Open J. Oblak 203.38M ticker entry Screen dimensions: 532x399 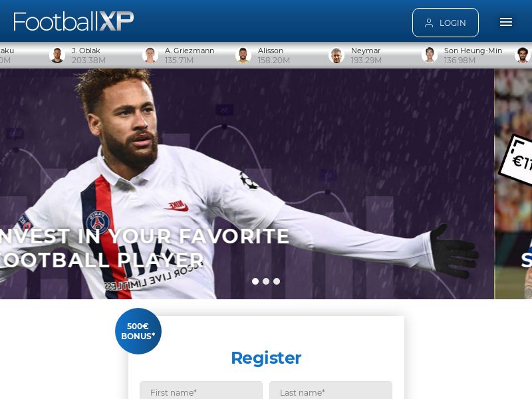click(x=77, y=55)
